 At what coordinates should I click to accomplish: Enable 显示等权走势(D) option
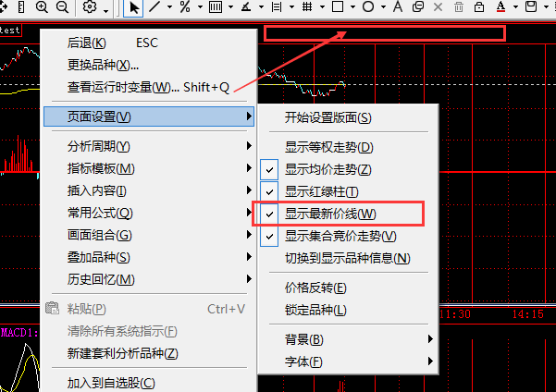(x=349, y=147)
